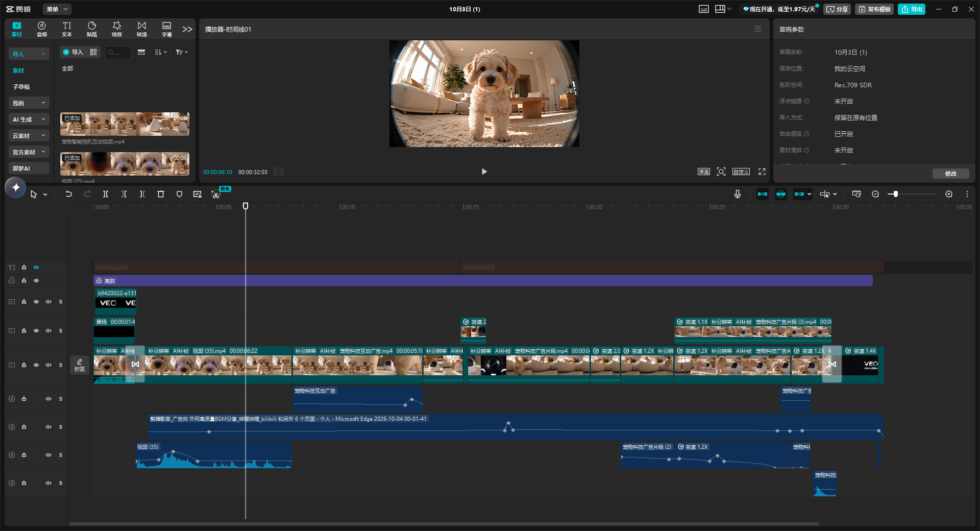Click the timeline zoom slider handle
Viewport: 980px width, 531px height.
(x=895, y=194)
